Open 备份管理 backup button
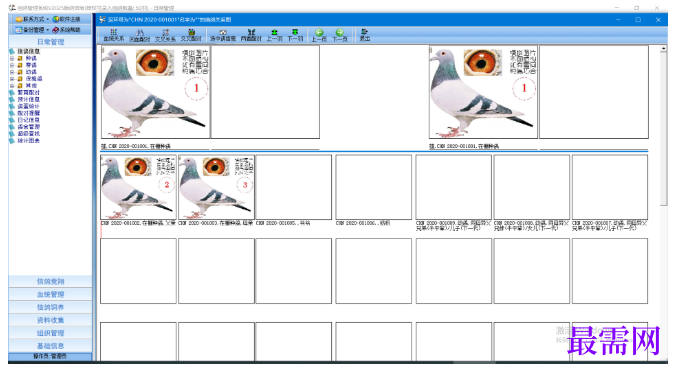Screen dimensions: 679x372 coord(29,30)
